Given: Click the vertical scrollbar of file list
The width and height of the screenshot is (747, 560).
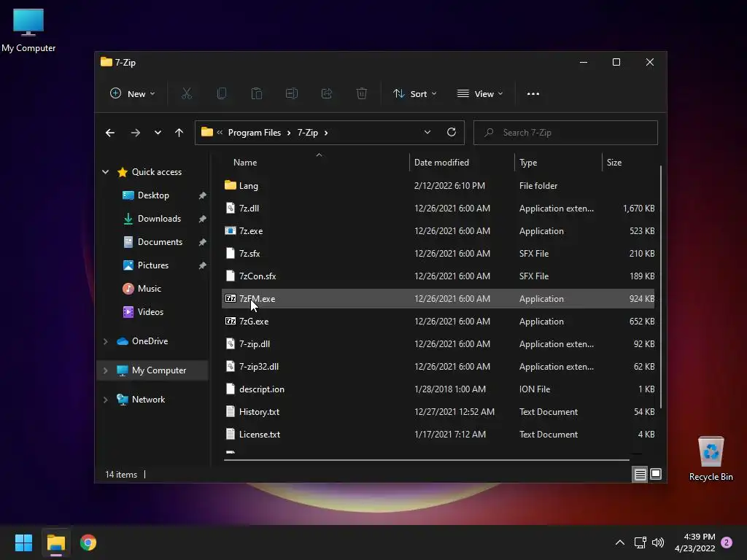Looking at the screenshot, I should click(x=661, y=287).
